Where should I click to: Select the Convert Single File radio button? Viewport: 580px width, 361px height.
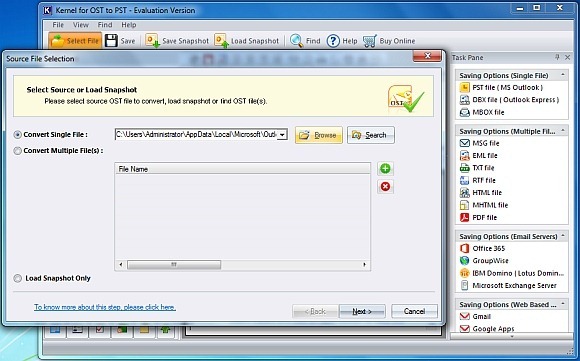17,135
